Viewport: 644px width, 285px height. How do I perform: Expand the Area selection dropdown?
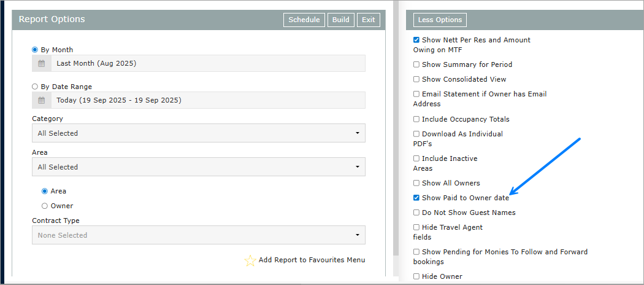pyautogui.click(x=198, y=167)
